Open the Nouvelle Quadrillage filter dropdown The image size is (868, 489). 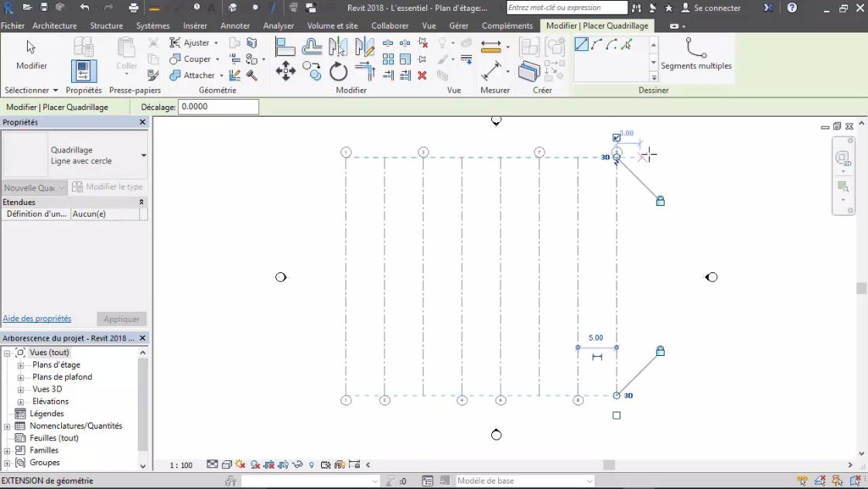(34, 188)
